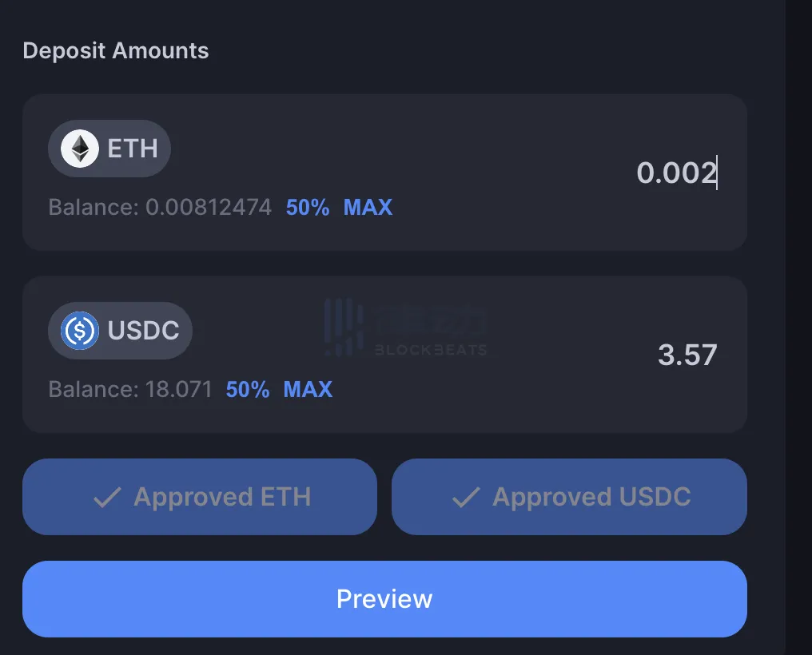This screenshot has height=655, width=812.
Task: Click the ETH label text in token pill
Action: [133, 149]
